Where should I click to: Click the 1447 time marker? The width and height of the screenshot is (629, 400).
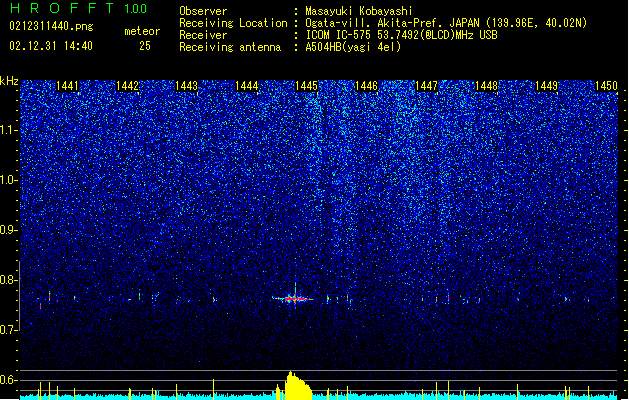[x=426, y=86]
